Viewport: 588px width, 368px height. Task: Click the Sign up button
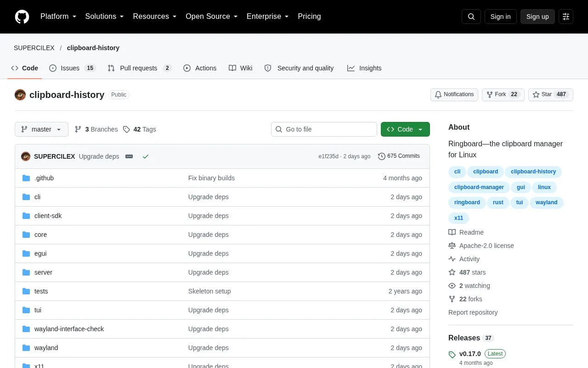pos(537,17)
